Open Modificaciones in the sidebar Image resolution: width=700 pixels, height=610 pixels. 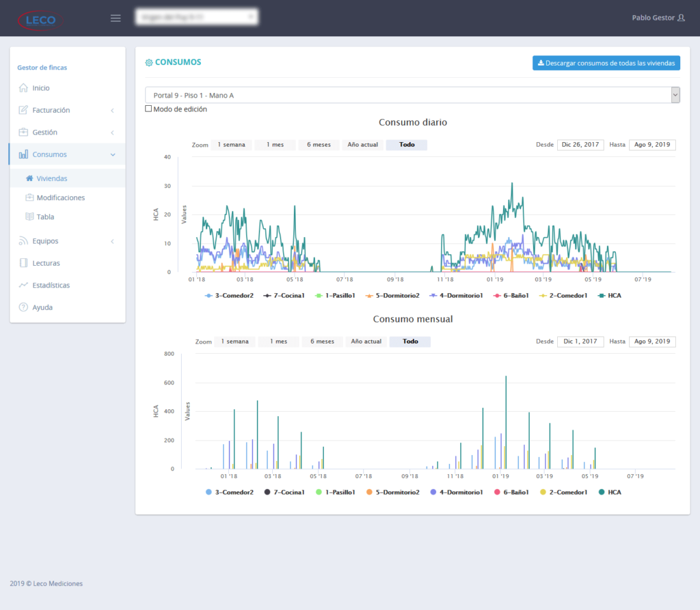tap(61, 197)
